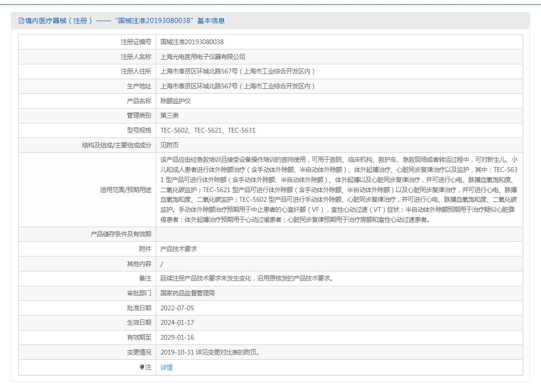This screenshot has width=541, height=392.
Task: Click approval date 2022-07-05
Action: 177,308
